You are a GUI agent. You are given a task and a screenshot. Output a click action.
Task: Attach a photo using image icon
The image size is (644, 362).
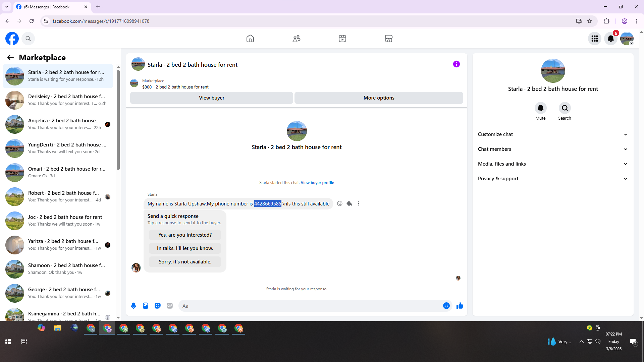point(146,306)
